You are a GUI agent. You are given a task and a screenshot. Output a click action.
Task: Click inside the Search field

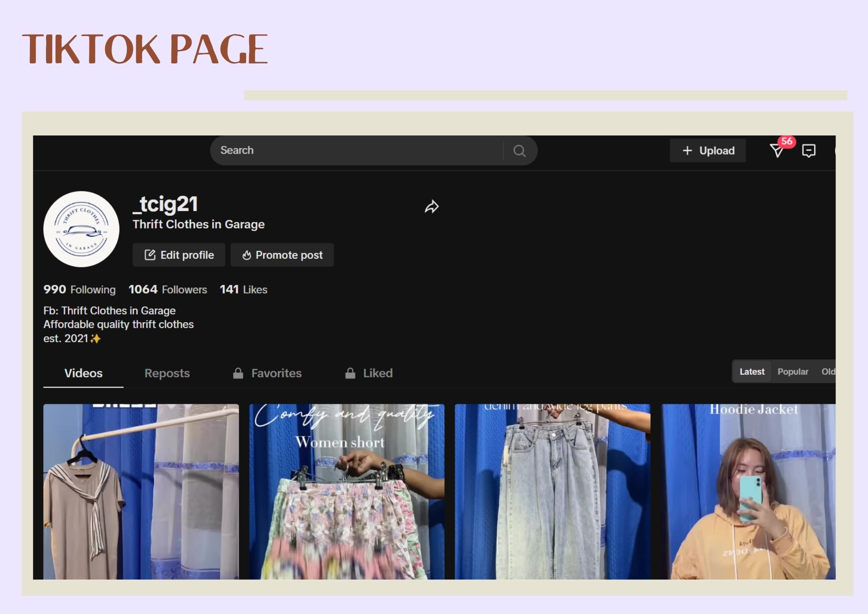[356, 151]
